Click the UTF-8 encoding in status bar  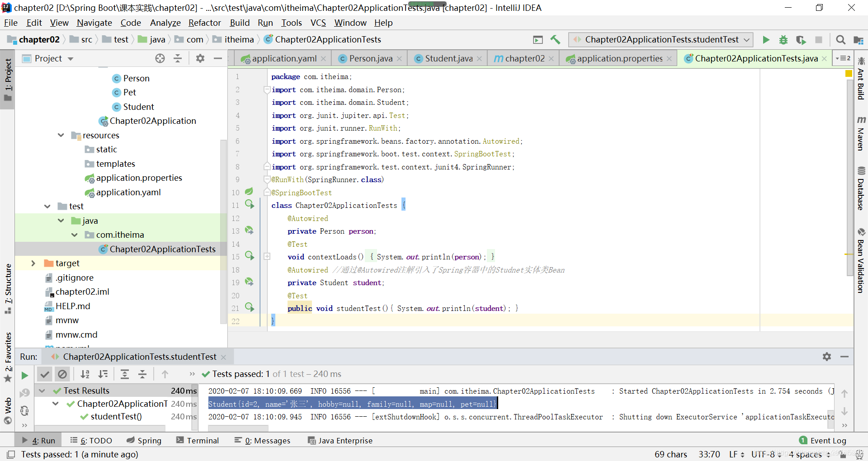click(766, 454)
